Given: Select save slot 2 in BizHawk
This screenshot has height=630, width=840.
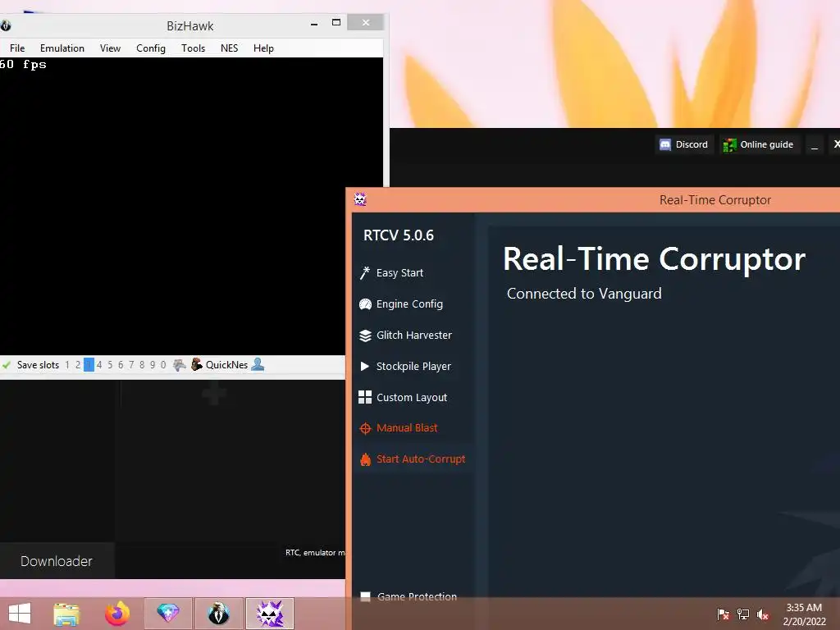Looking at the screenshot, I should point(78,365).
